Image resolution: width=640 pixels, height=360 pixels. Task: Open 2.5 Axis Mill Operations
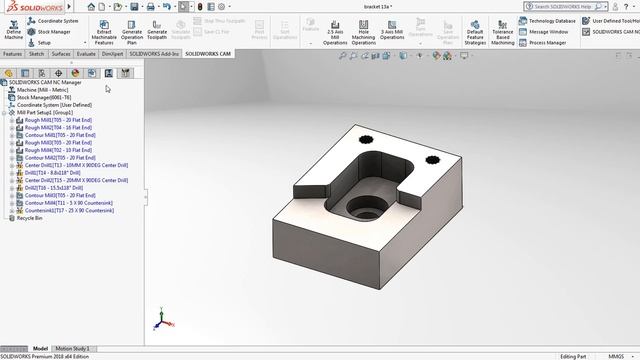point(335,32)
